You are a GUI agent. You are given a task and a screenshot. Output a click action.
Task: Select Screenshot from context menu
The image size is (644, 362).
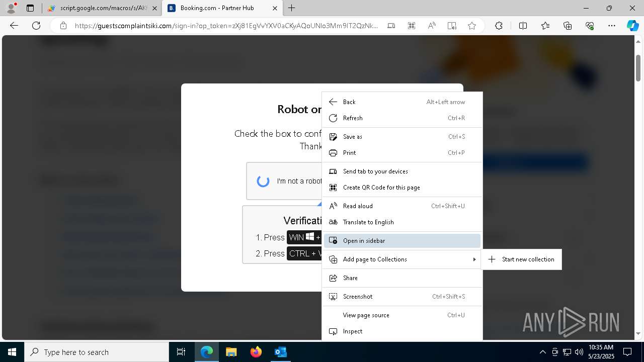[x=402, y=297]
